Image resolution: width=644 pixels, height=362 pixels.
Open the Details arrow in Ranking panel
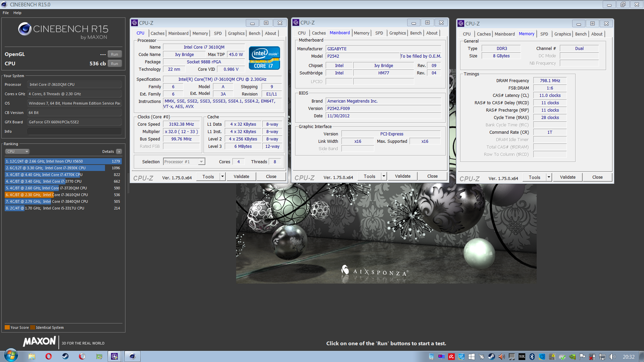coord(119,152)
